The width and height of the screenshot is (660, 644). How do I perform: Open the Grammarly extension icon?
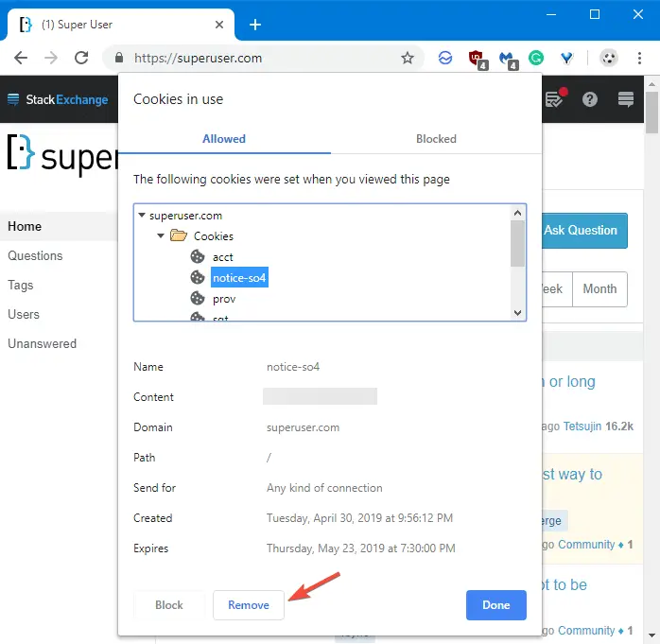point(536,58)
